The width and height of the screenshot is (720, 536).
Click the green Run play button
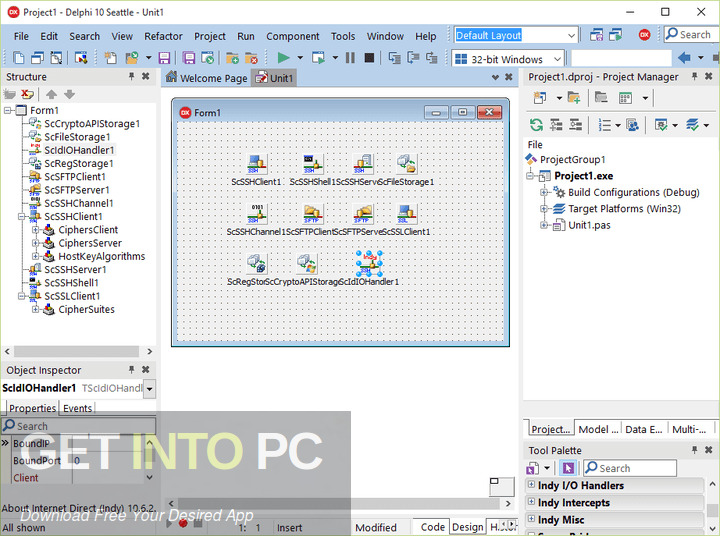pyautogui.click(x=283, y=58)
